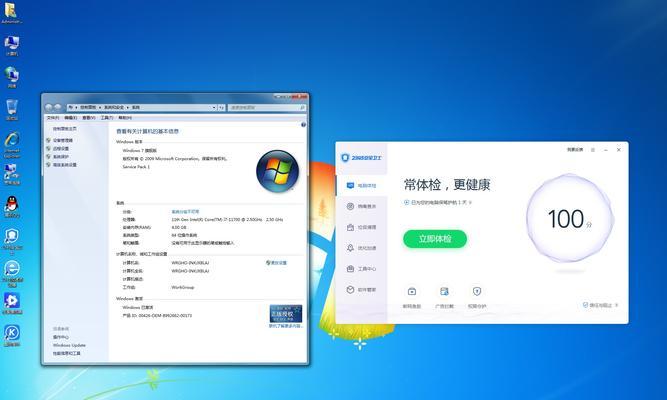Open 高级系统设置 in the left pane

pos(65,165)
